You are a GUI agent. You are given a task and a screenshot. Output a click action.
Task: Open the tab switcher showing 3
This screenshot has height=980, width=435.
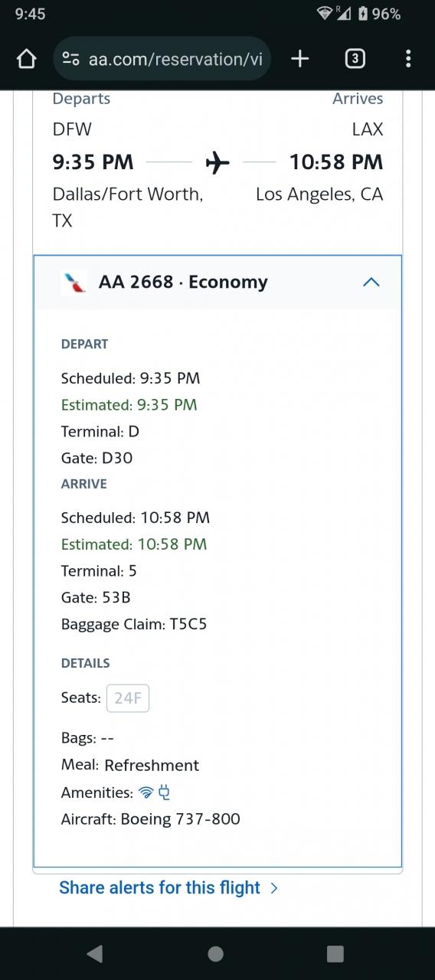click(355, 59)
